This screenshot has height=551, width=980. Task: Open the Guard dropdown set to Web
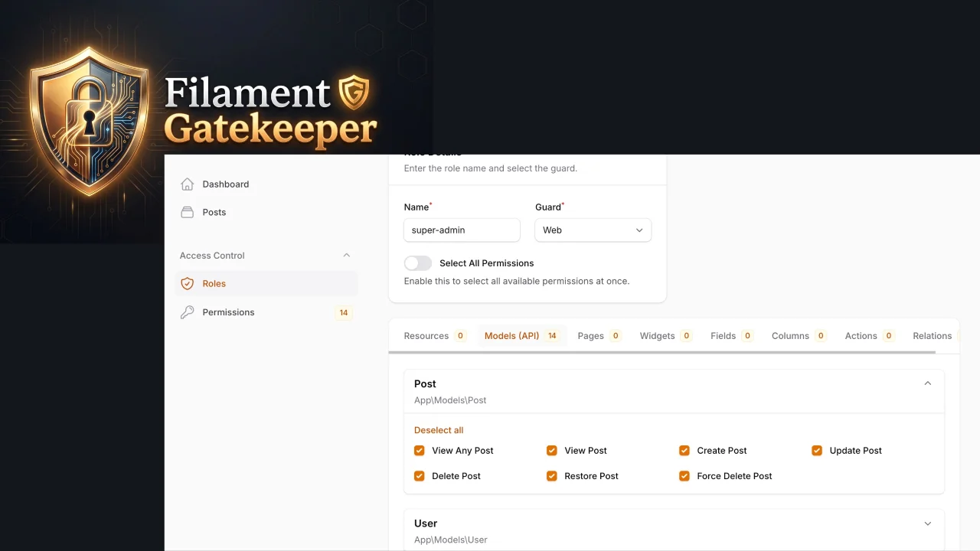593,230
